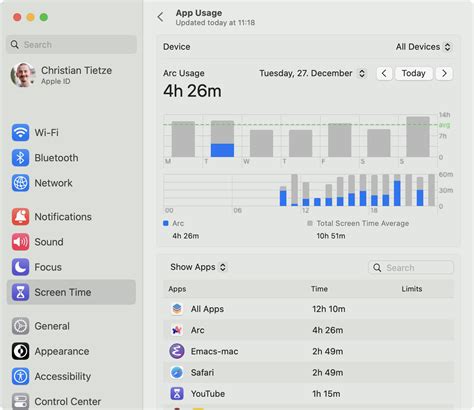474x410 pixels.
Task: Select last Sunday bar in weekly chart
Action: click(418, 137)
